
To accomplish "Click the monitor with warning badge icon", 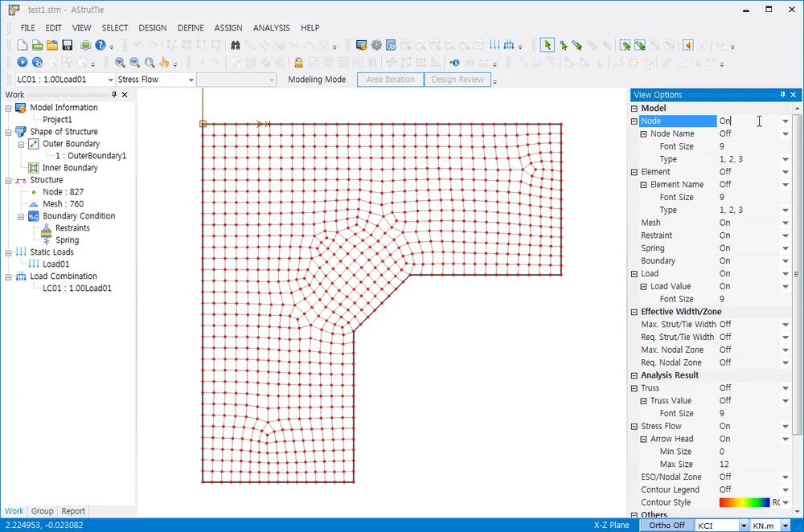I will (x=362, y=46).
